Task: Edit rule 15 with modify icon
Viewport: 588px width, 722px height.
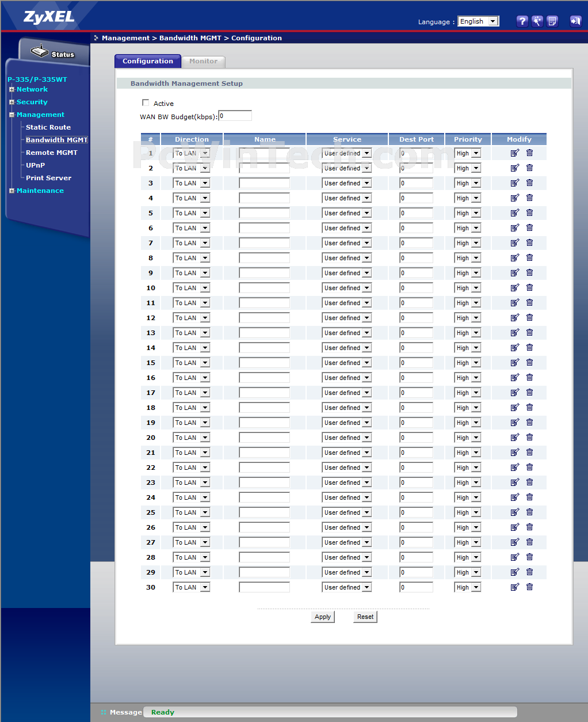Action: 515,363
